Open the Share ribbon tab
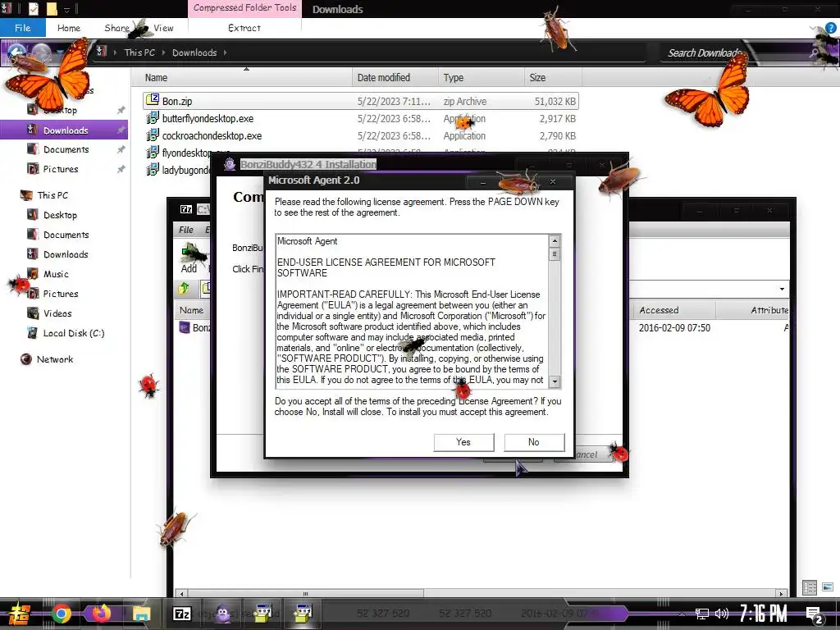Image resolution: width=840 pixels, height=630 pixels. point(117,28)
